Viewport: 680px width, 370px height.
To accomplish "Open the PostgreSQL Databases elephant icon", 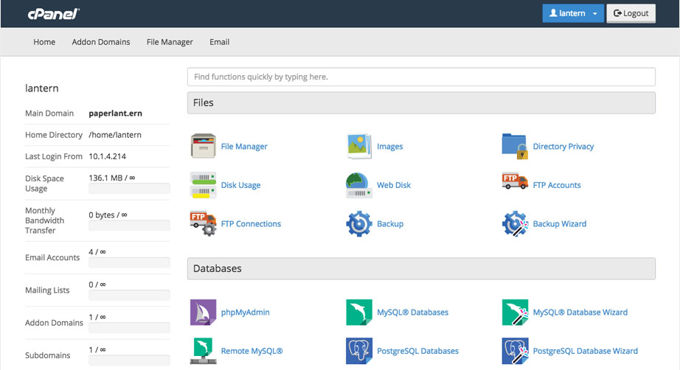I will (359, 350).
